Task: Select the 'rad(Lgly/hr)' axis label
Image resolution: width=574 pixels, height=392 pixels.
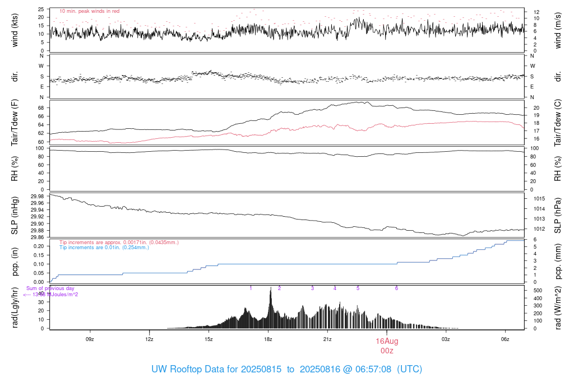Action: pos(15,307)
